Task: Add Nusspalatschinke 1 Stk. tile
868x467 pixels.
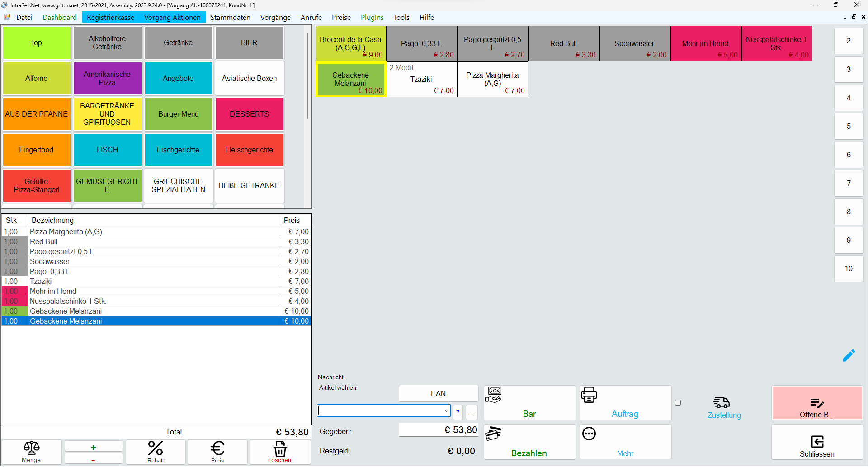Action: [777, 43]
